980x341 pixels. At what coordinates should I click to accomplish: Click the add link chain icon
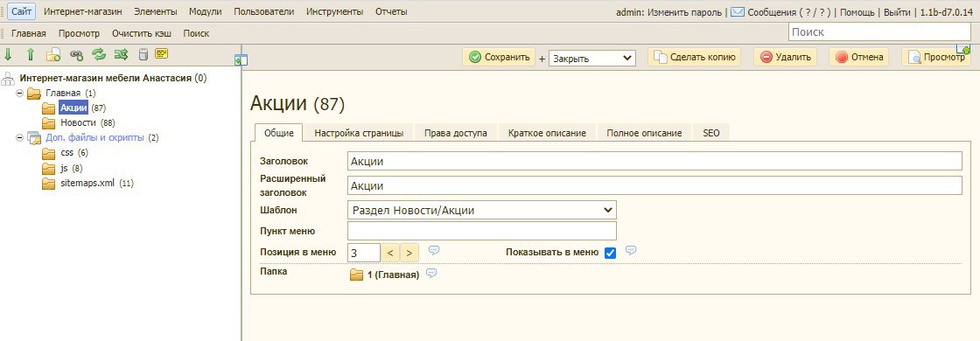coord(76,55)
